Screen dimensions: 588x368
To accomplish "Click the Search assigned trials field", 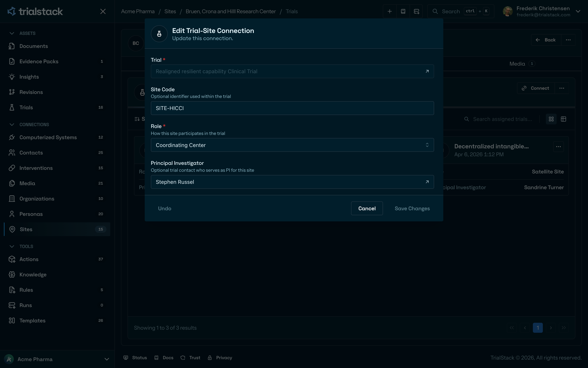I will (x=502, y=119).
